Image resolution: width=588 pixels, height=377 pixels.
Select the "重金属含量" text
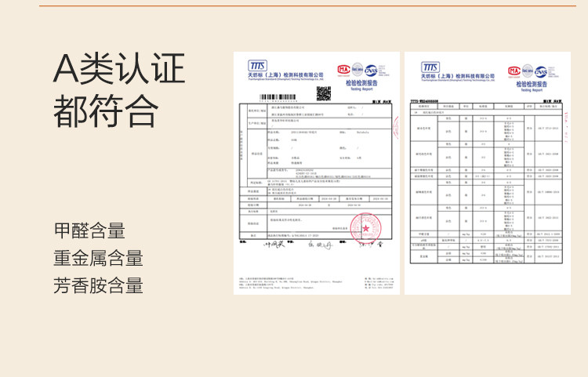click(x=98, y=258)
